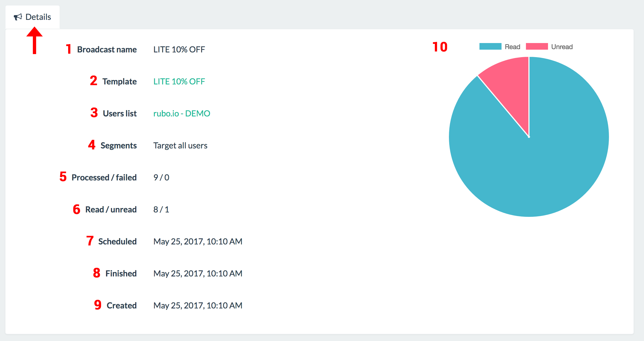Click the Finished date value
This screenshot has width=644, height=341.
coord(198,273)
